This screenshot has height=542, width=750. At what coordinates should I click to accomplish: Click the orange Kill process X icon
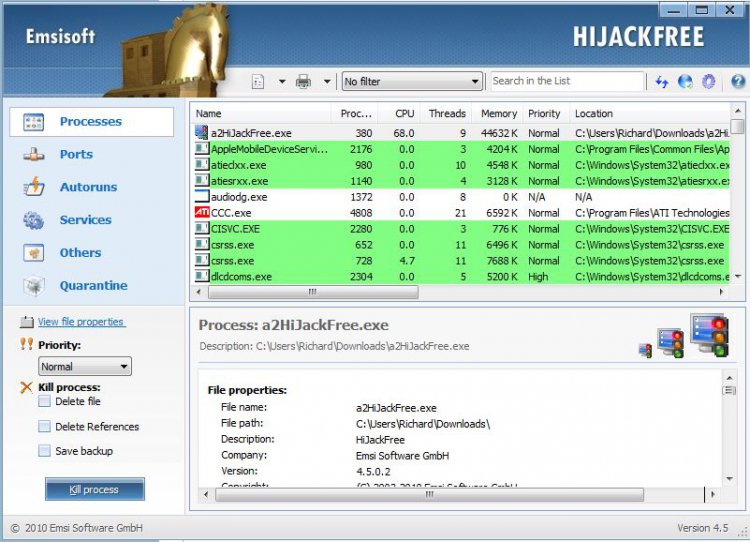click(26, 387)
